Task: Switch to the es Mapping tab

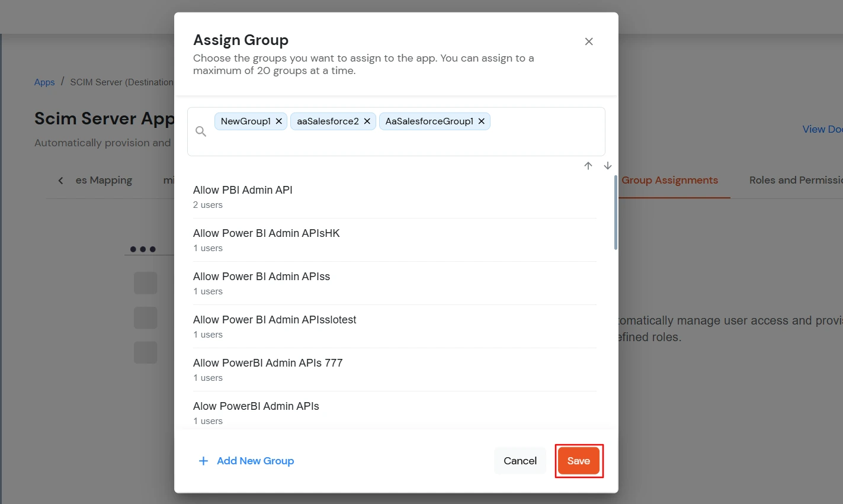Action: 104,179
